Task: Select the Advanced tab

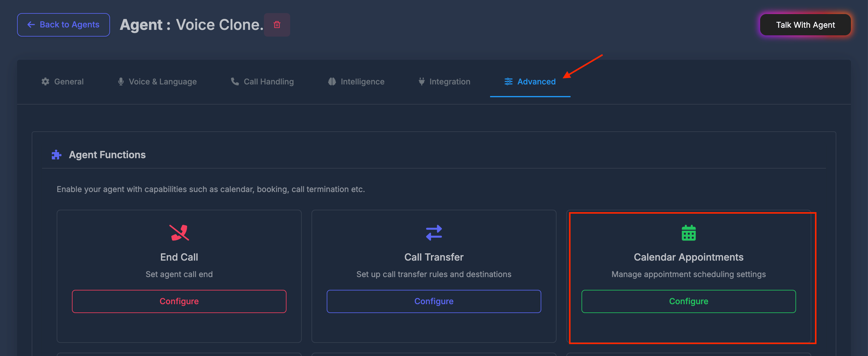Action: [x=530, y=82]
